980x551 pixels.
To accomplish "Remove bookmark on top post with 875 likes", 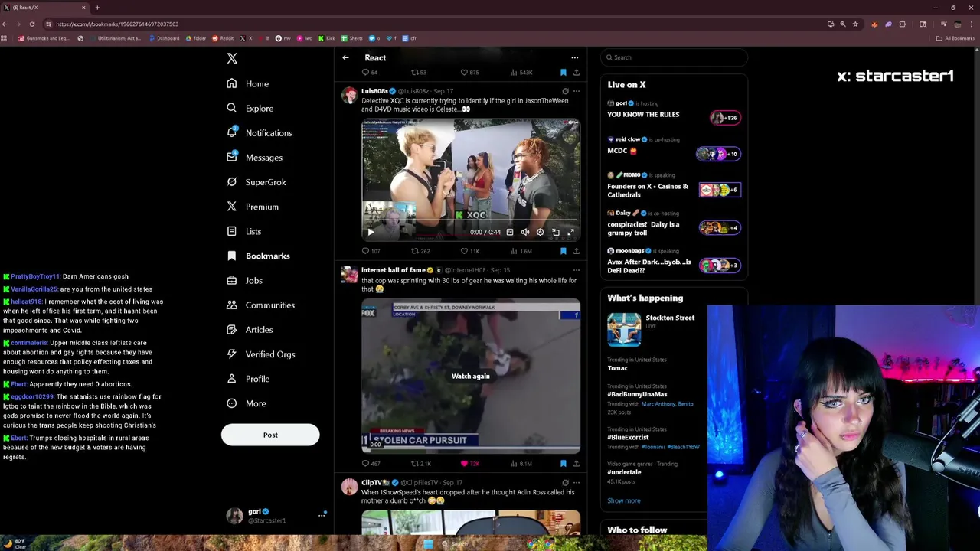I will tap(563, 72).
